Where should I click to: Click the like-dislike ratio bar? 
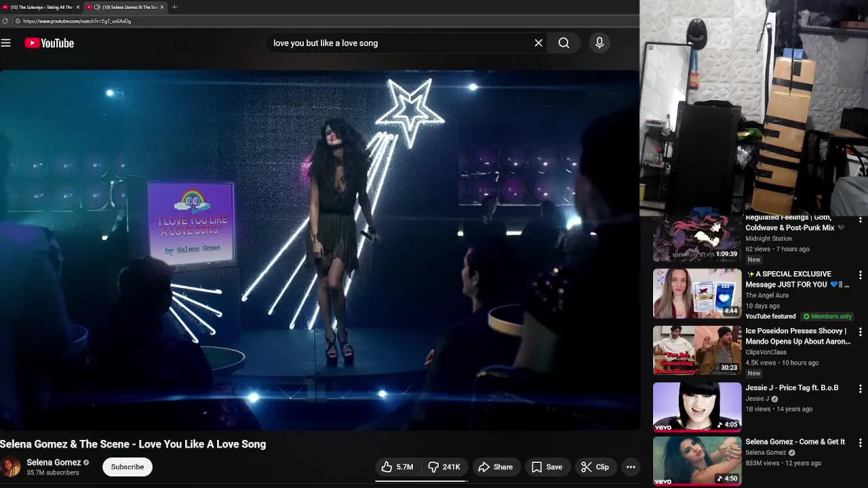tap(421, 481)
